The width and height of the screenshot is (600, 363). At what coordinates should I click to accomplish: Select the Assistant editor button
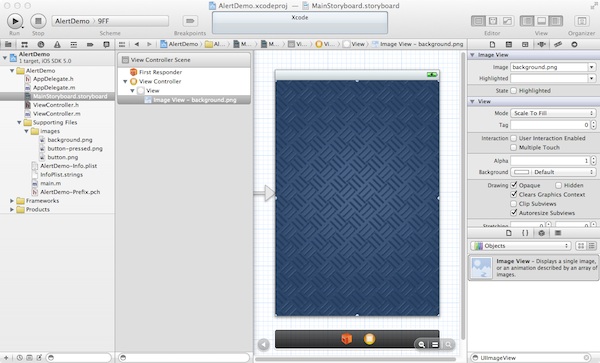493,21
